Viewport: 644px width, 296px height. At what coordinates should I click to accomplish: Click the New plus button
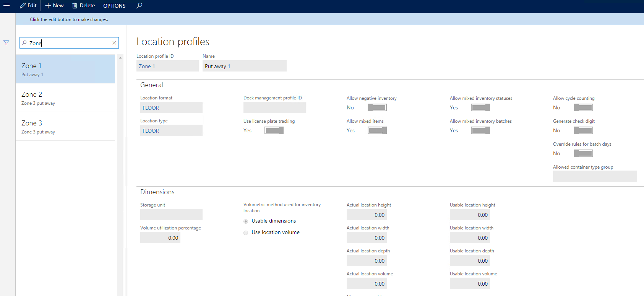click(55, 6)
